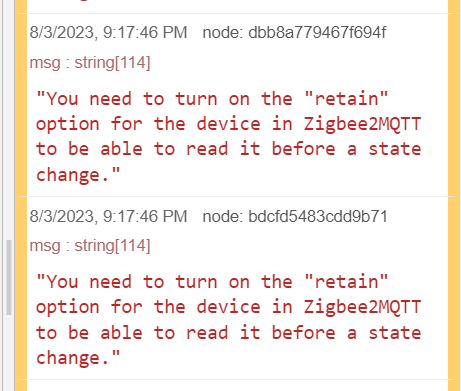Click first message's msg : string[114] label

click(90, 63)
